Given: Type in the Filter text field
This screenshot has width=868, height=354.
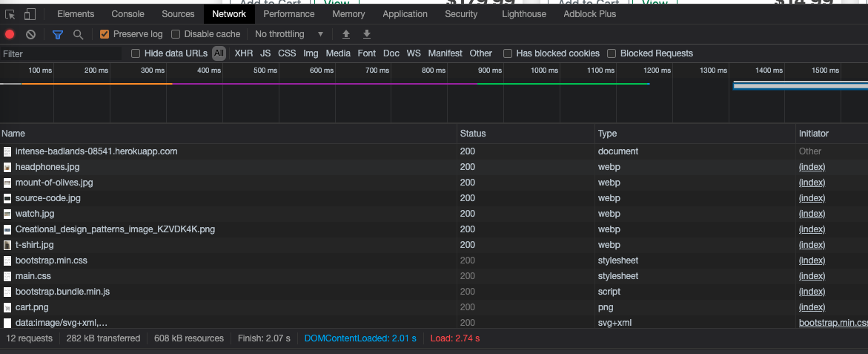Looking at the screenshot, I should click(59, 53).
